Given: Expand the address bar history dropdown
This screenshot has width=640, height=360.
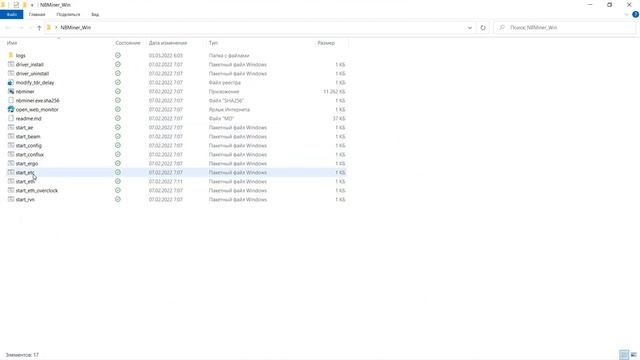Looking at the screenshot, I should 470,28.
